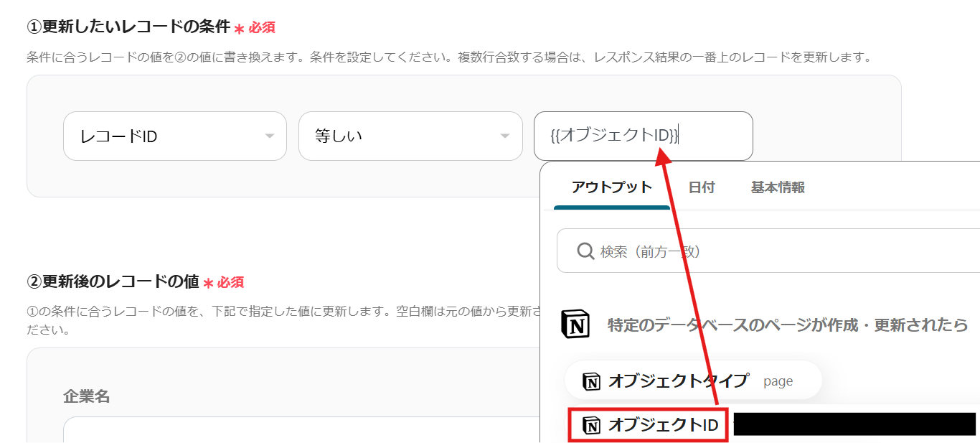Click the Notion icon beside trigger title
The height and width of the screenshot is (443, 980).
point(575,325)
